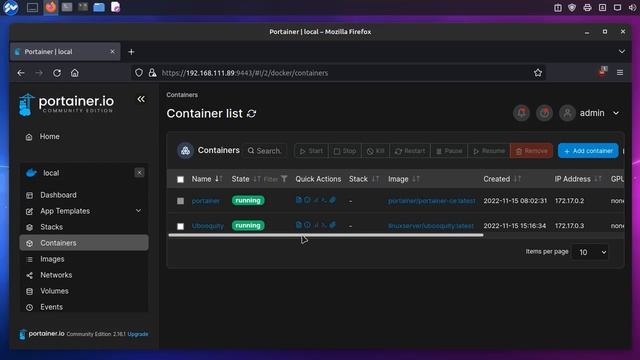Image resolution: width=640 pixels, height=360 pixels.
Task: Open Networks in the sidebar
Action: (83, 275)
